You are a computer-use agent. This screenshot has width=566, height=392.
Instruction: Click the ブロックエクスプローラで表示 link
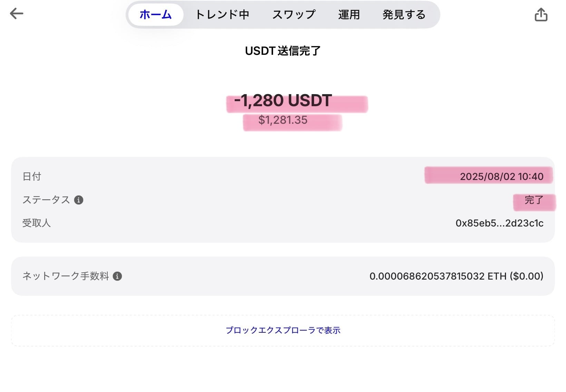(283, 330)
